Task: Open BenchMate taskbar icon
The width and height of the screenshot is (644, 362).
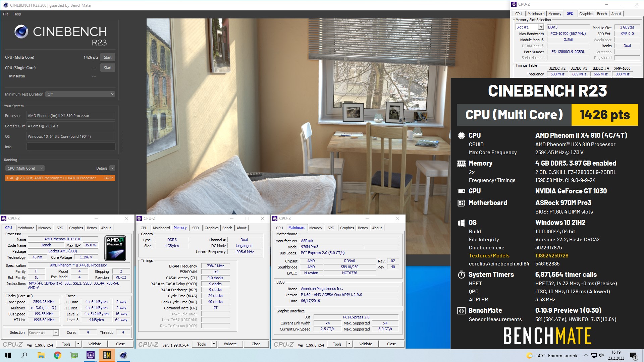Action: (107, 355)
